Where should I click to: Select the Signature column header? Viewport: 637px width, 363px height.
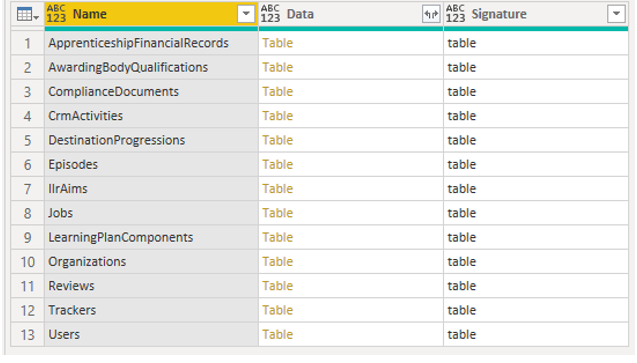pos(536,14)
